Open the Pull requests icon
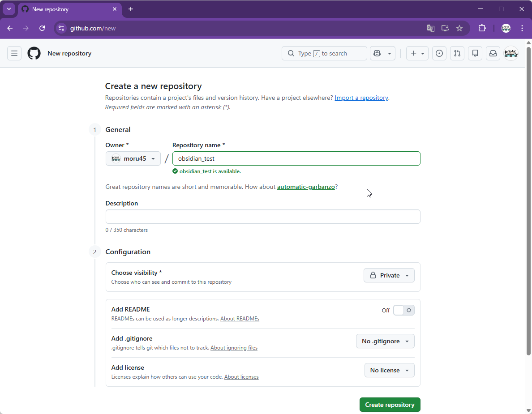532x414 pixels. [x=457, y=53]
